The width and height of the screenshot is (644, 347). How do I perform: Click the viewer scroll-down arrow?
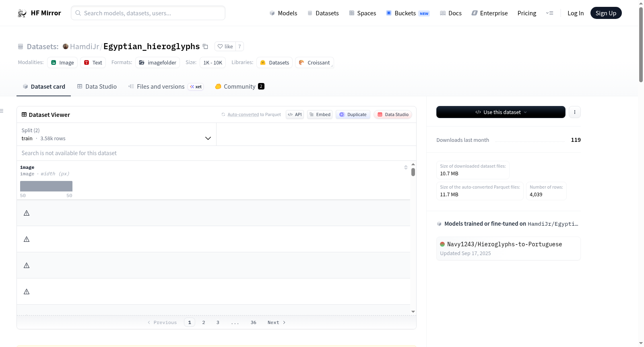pyautogui.click(x=413, y=312)
